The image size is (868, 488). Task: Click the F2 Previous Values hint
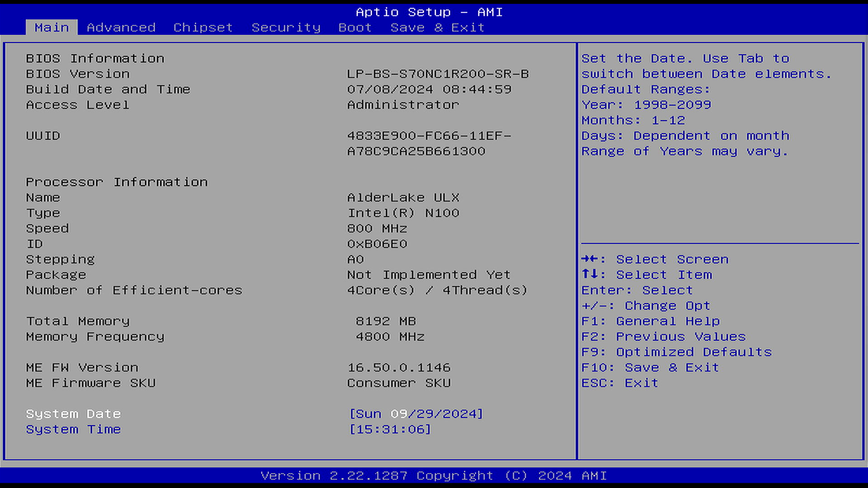coord(664,337)
